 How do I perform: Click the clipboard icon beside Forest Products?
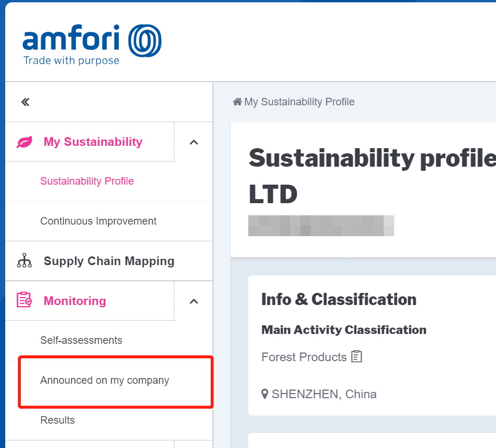pyautogui.click(x=357, y=357)
